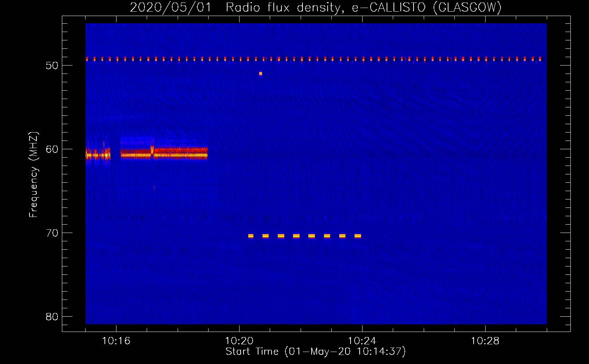
Task: Click the date "2020/05/01" in the title
Action: point(170,7)
